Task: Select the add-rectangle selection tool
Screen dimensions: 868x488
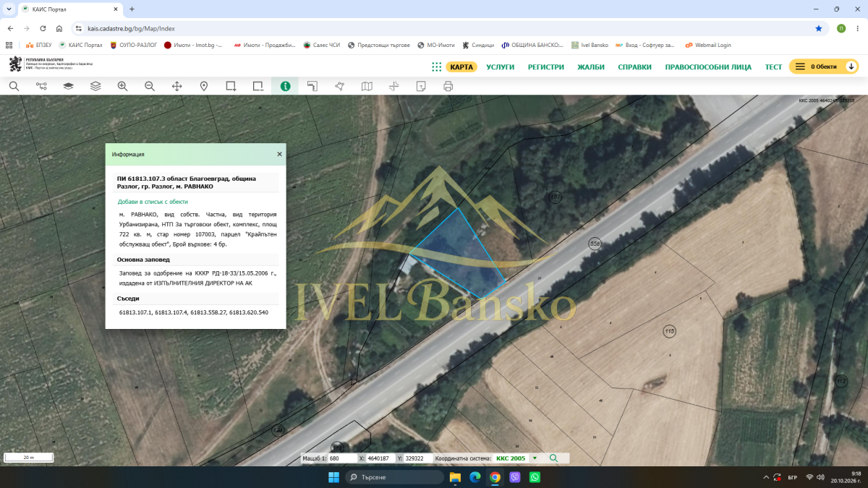Action: point(231,86)
